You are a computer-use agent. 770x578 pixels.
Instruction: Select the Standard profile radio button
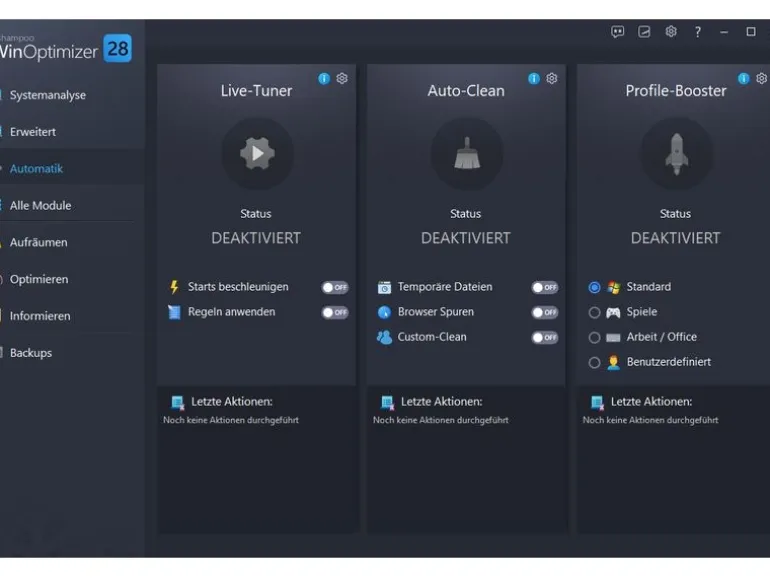pyautogui.click(x=594, y=287)
